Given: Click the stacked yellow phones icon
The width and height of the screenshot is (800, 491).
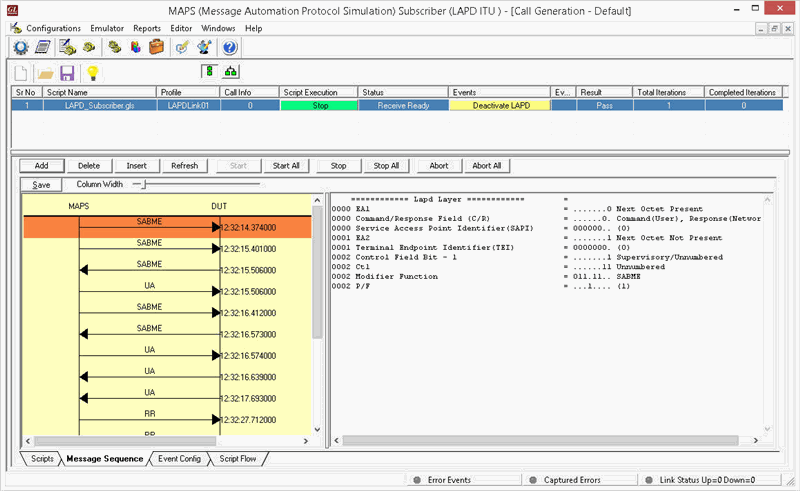Looking at the screenshot, I should pyautogui.click(x=114, y=47).
